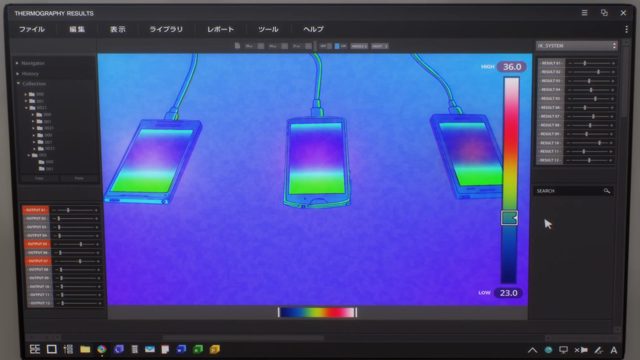
Task: Click the plus end of the OUTPUT 01 slider
Action: (x=96, y=210)
